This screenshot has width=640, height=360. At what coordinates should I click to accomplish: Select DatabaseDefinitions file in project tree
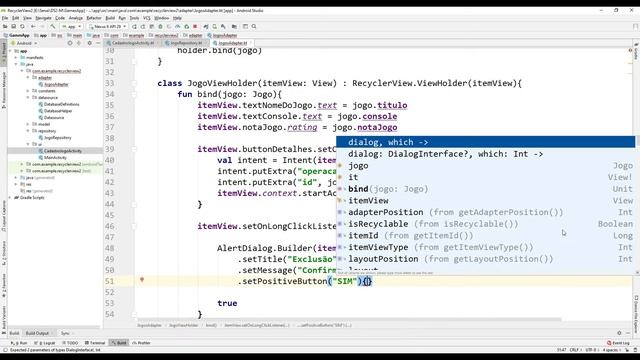pos(59,104)
